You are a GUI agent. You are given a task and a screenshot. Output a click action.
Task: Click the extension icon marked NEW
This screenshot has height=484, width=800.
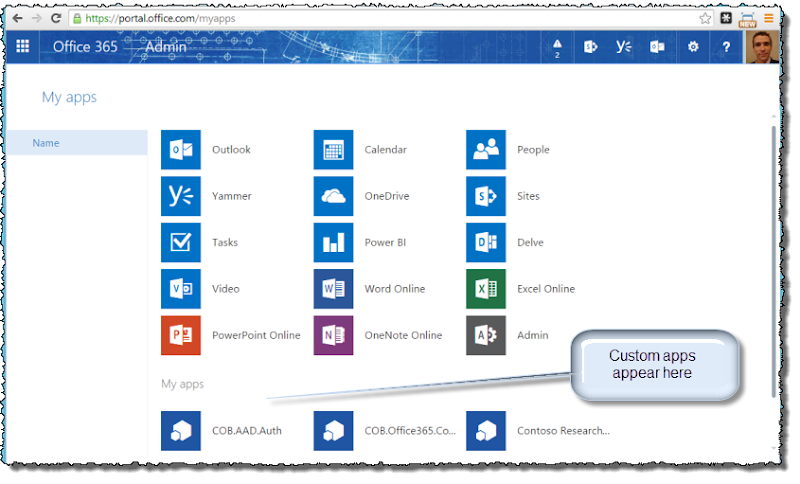pyautogui.click(x=747, y=19)
